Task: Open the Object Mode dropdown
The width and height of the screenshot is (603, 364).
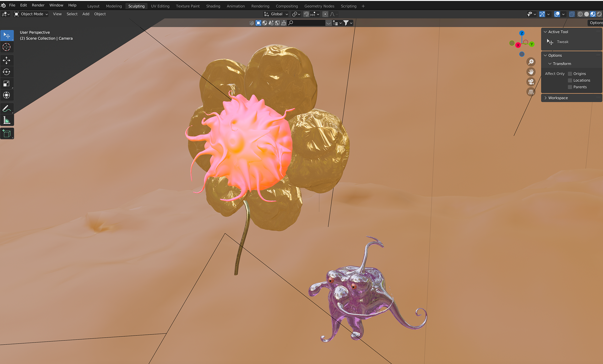Action: [x=31, y=14]
